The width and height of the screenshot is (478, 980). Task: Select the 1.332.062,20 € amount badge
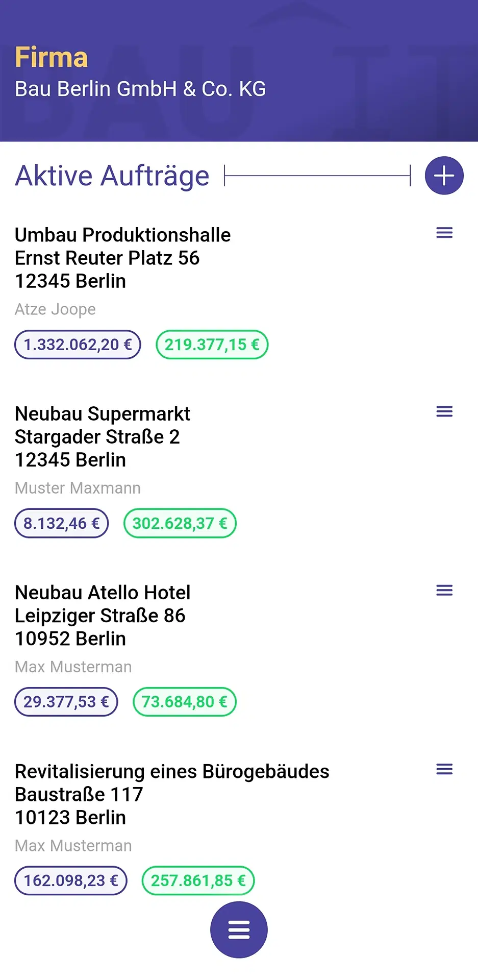(x=78, y=345)
